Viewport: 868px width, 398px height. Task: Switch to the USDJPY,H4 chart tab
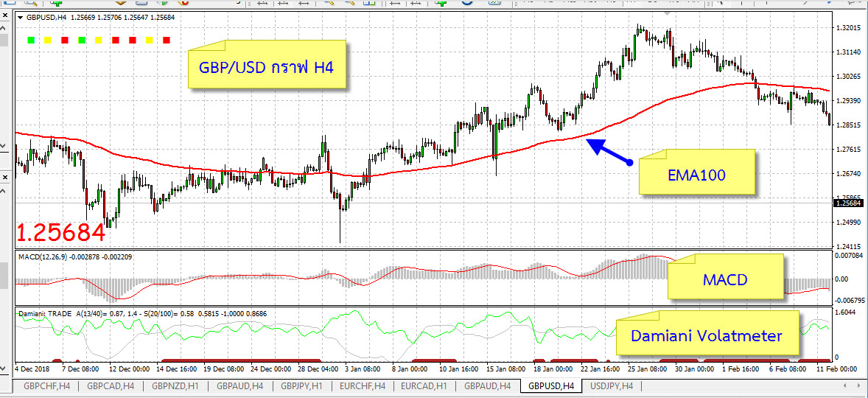point(612,385)
